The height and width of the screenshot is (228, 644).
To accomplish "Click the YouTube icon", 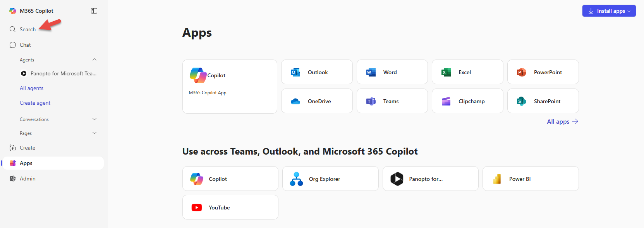I will [x=197, y=208].
